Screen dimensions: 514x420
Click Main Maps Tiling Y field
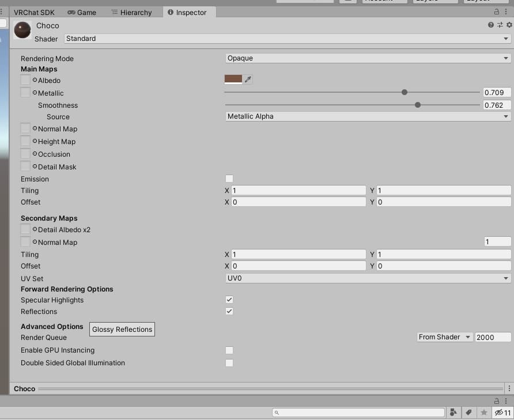click(444, 191)
